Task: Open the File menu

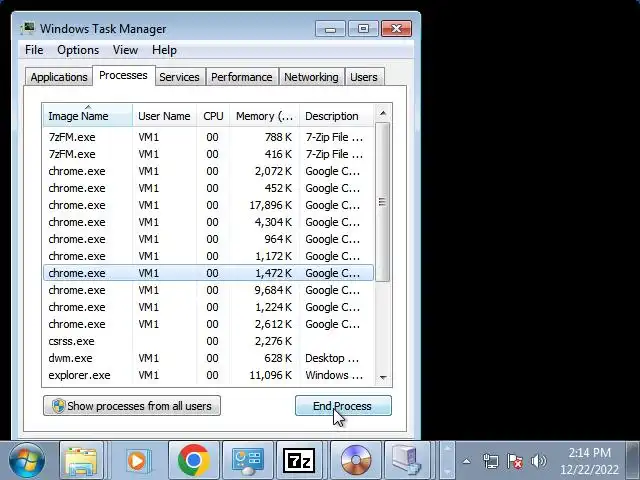Action: click(x=34, y=50)
